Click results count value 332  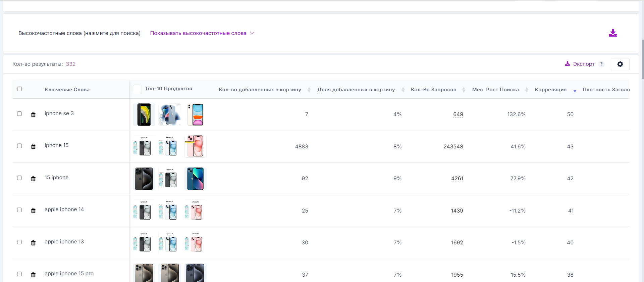point(71,64)
